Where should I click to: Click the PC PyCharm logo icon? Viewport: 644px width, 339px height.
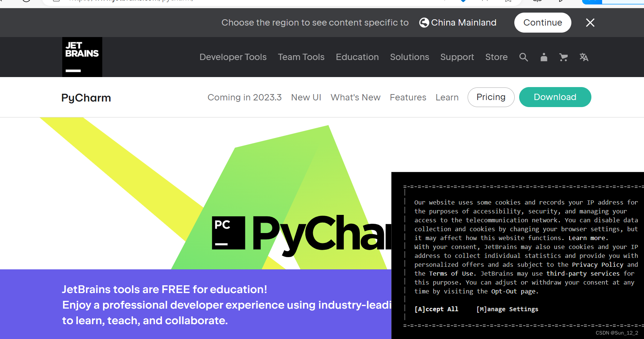[x=228, y=233]
